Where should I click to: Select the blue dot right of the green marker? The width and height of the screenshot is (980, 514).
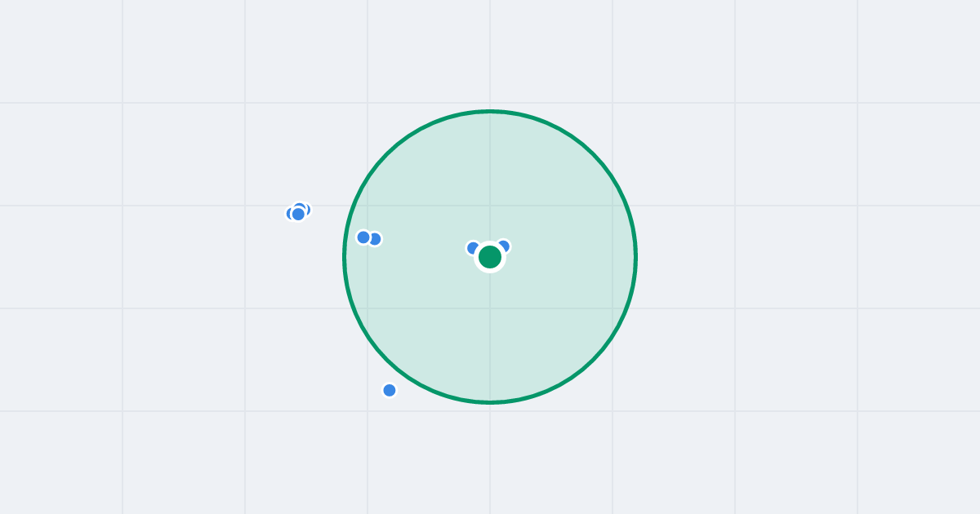point(503,246)
